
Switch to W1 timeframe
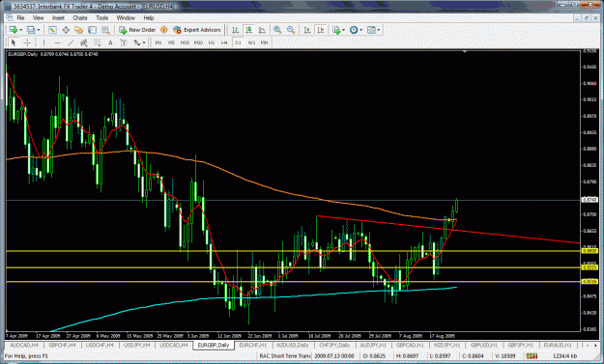click(251, 42)
